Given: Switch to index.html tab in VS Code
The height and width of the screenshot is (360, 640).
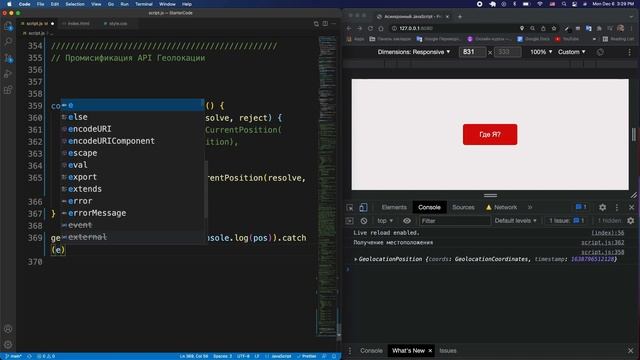Looking at the screenshot, I should pyautogui.click(x=76, y=24).
